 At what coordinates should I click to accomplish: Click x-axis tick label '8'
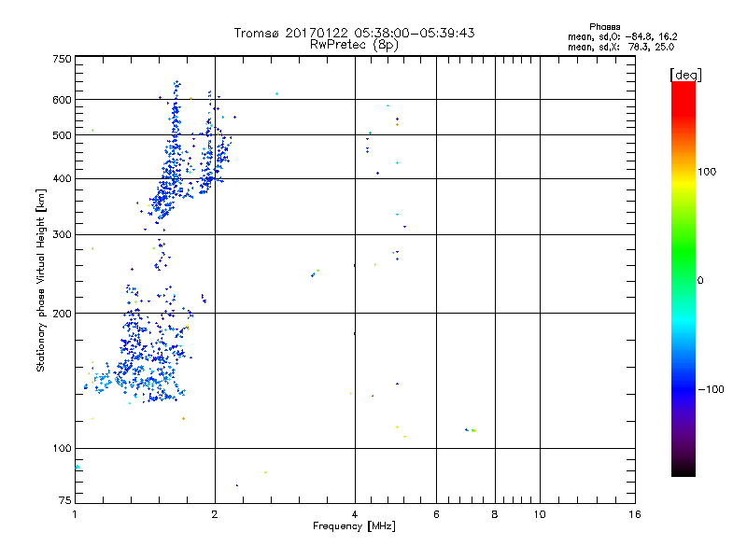(495, 514)
